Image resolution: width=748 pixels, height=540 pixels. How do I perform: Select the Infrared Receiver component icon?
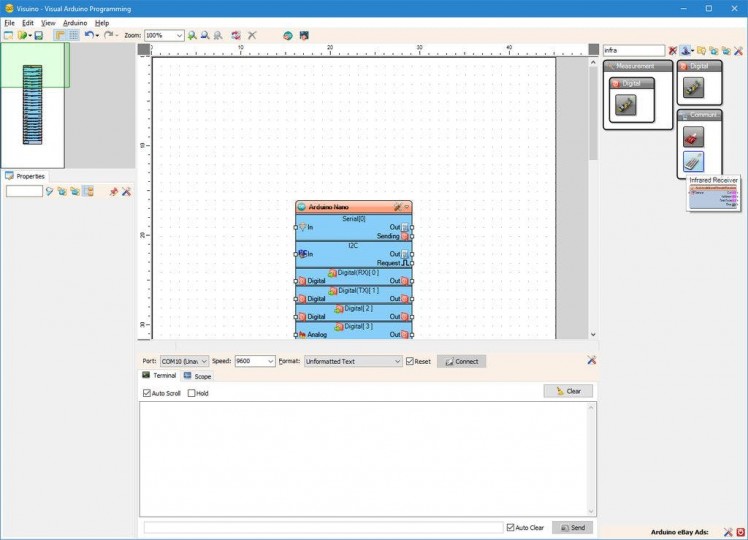point(693,161)
